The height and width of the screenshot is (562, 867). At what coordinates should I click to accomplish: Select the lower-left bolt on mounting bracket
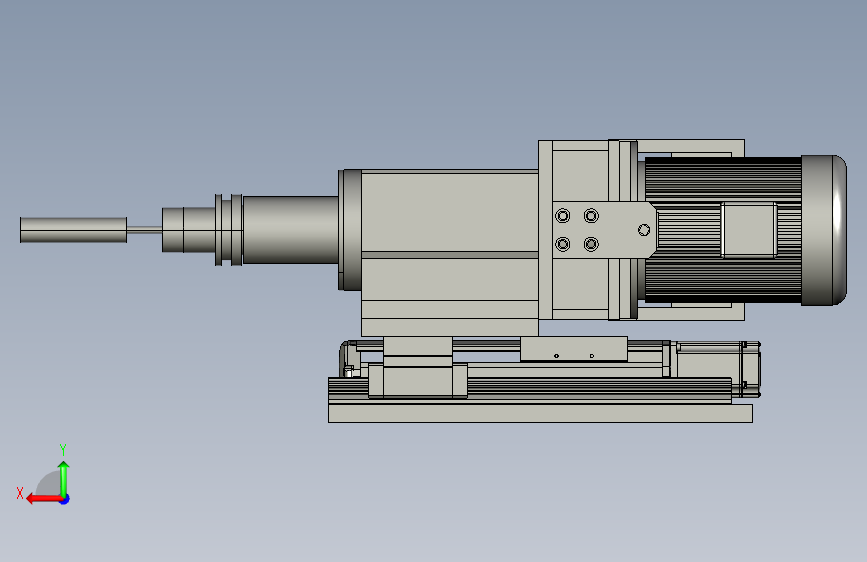562,244
